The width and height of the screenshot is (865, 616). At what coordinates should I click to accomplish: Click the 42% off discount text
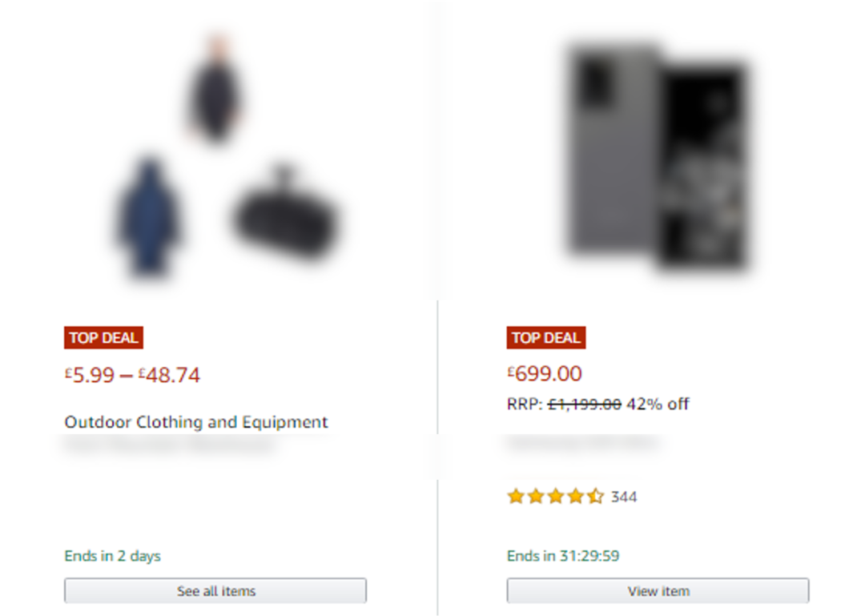[658, 404]
